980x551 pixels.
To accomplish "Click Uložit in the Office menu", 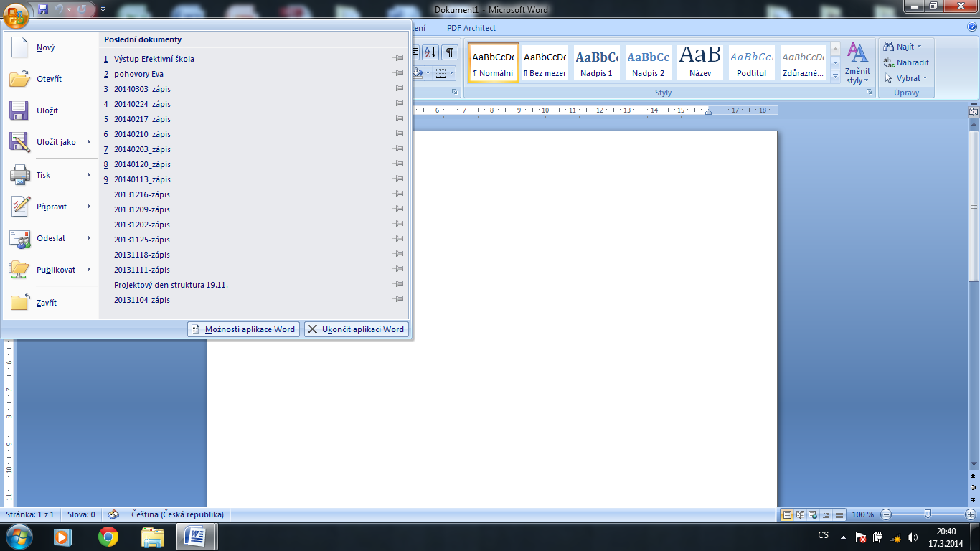I will (x=50, y=110).
